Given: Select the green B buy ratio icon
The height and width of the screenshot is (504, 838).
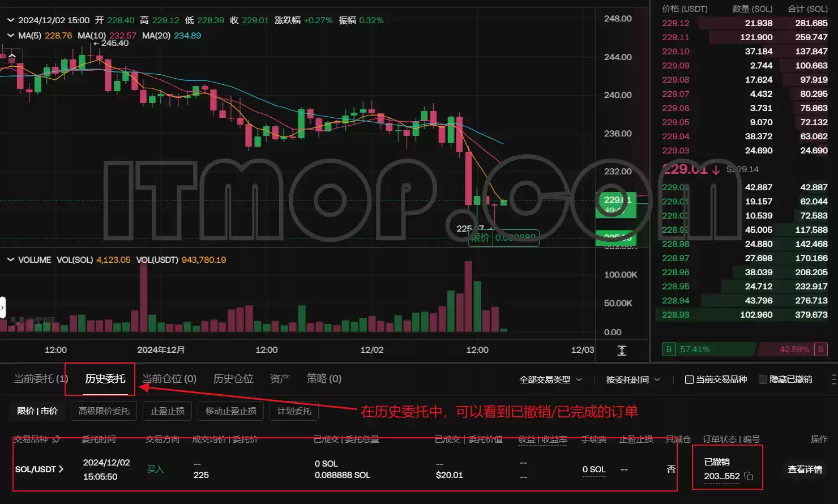Looking at the screenshot, I should (x=669, y=349).
